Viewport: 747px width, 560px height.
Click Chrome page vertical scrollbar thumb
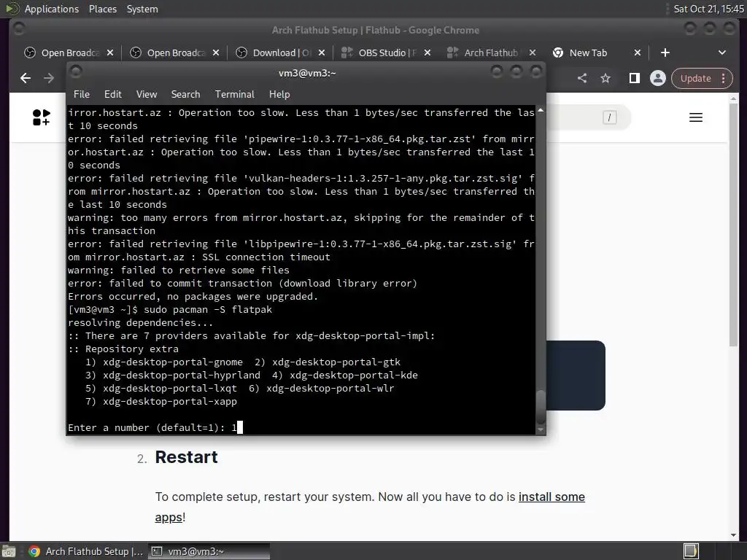[733, 225]
